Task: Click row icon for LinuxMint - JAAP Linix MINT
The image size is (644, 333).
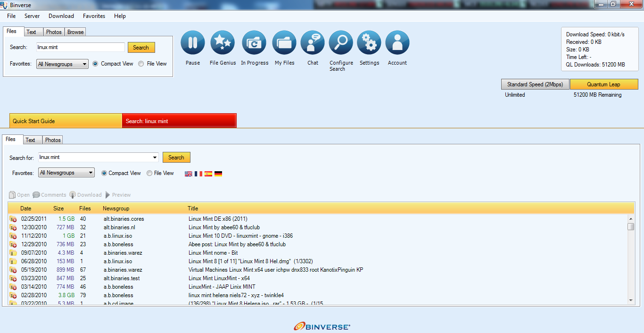Action: click(x=13, y=287)
